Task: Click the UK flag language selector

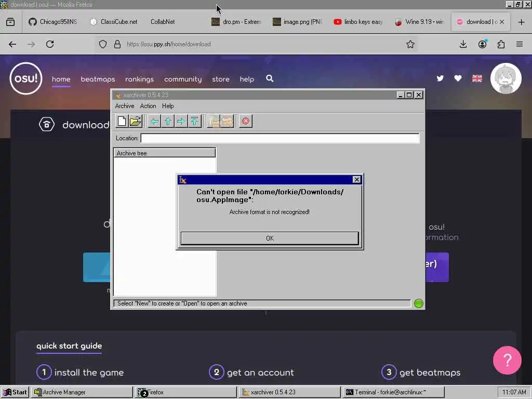Action: [x=477, y=78]
